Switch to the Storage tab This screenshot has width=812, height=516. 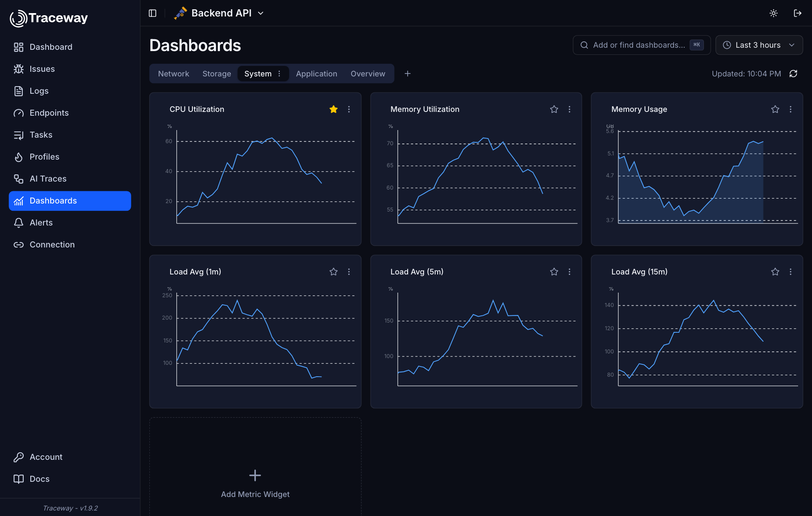[217, 73]
